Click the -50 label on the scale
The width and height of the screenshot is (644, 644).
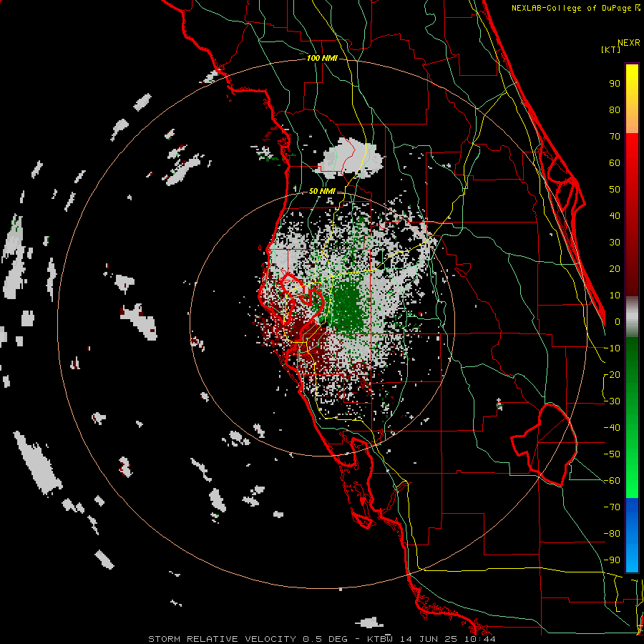point(612,454)
